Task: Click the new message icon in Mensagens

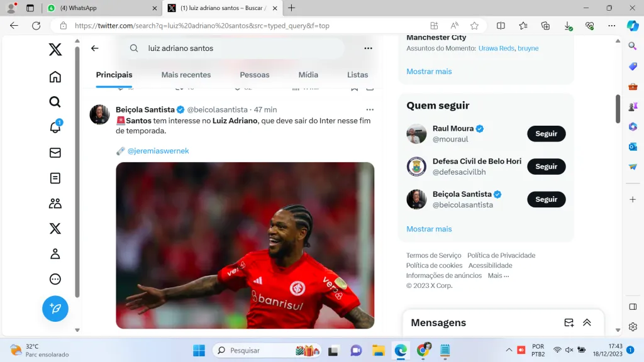Action: point(569,322)
